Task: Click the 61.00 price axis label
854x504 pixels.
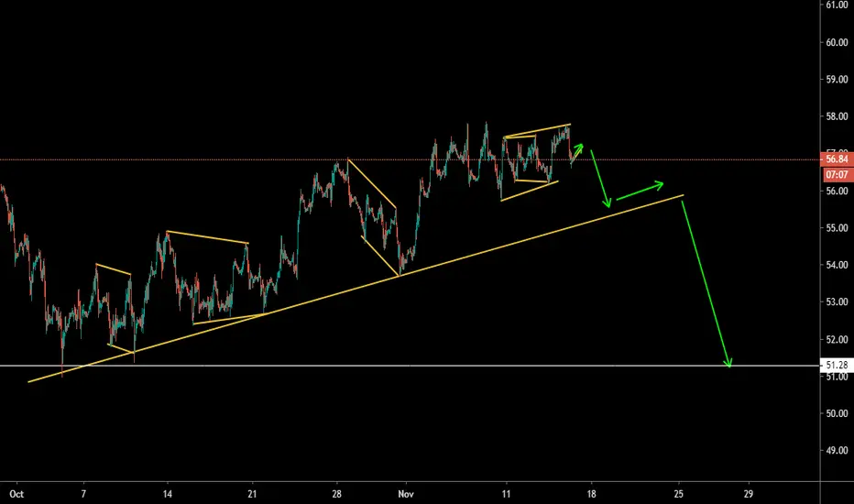Action: (837, 5)
